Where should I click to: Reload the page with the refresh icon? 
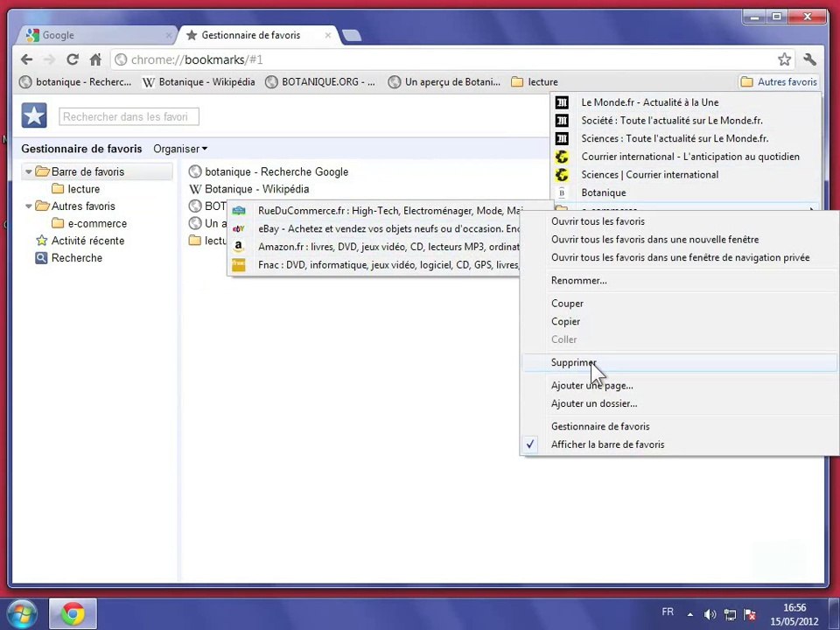(x=73, y=59)
